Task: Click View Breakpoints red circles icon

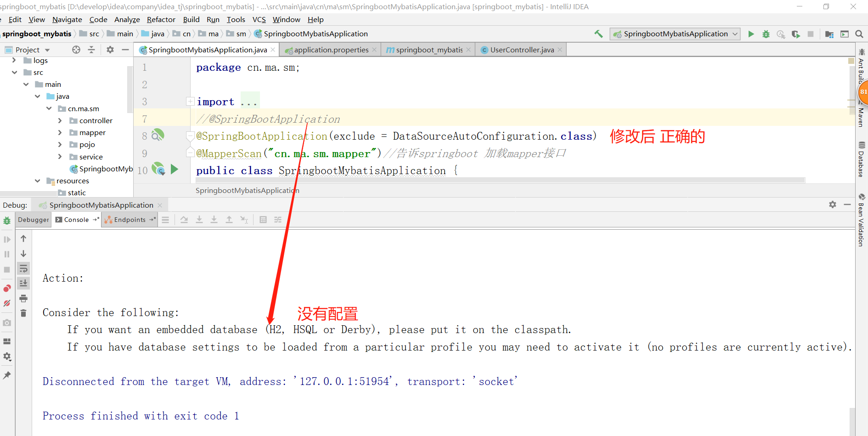Action: point(7,288)
